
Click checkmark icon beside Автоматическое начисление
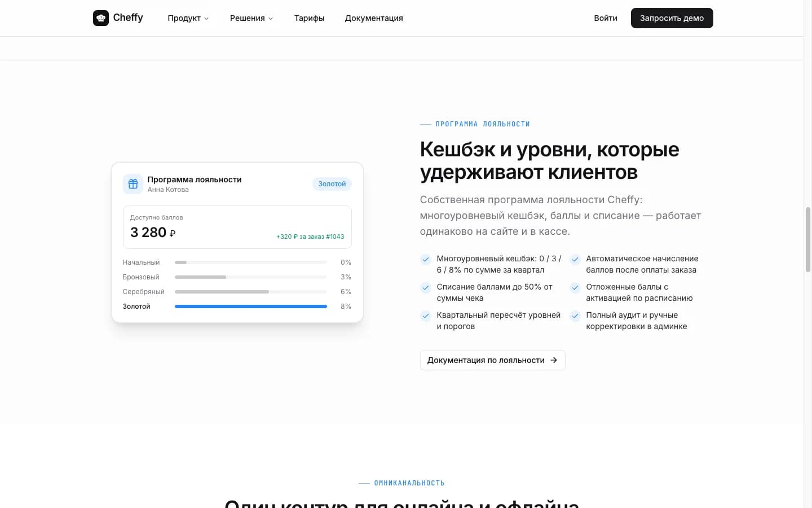point(575,259)
